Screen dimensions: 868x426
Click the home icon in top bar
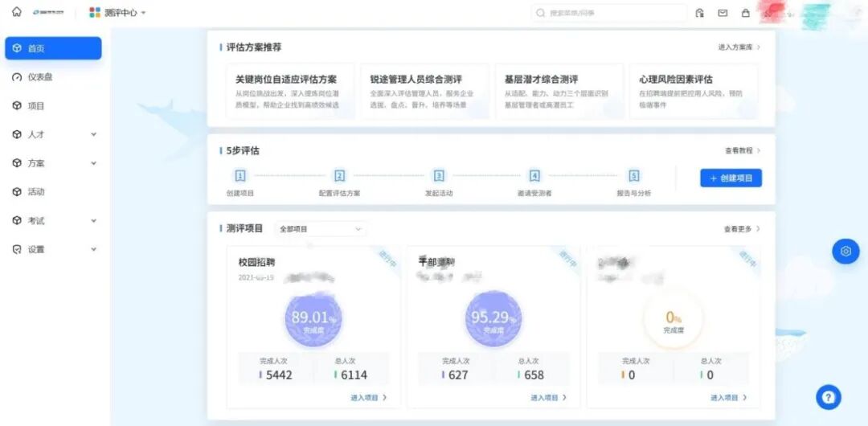pyautogui.click(x=16, y=12)
